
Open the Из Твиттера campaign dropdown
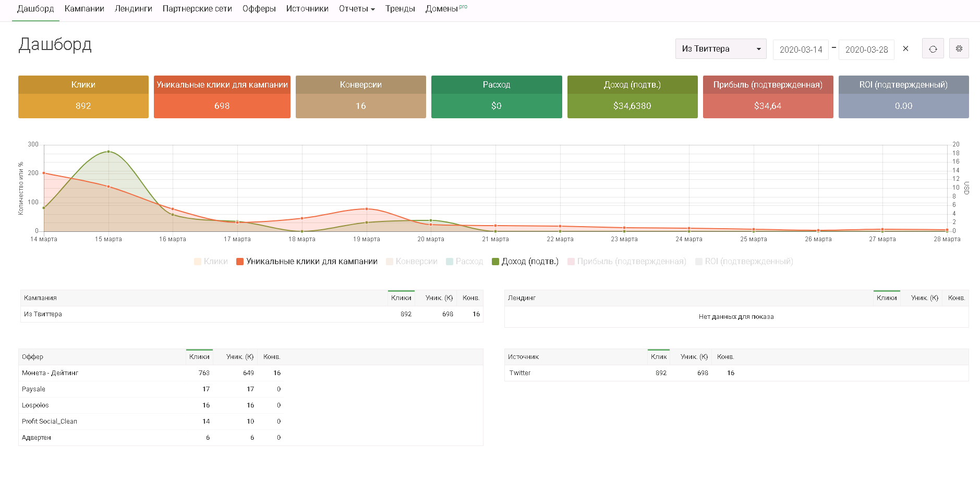pyautogui.click(x=720, y=49)
